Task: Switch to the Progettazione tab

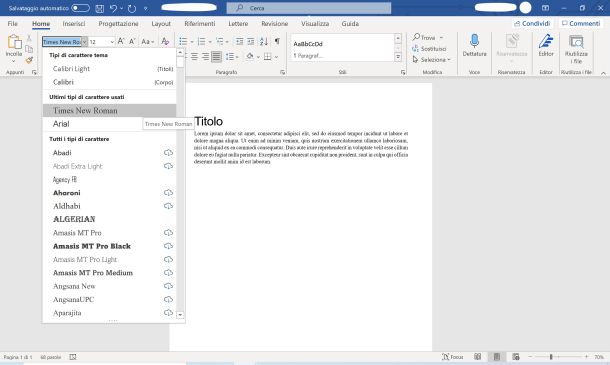Action: pos(118,24)
